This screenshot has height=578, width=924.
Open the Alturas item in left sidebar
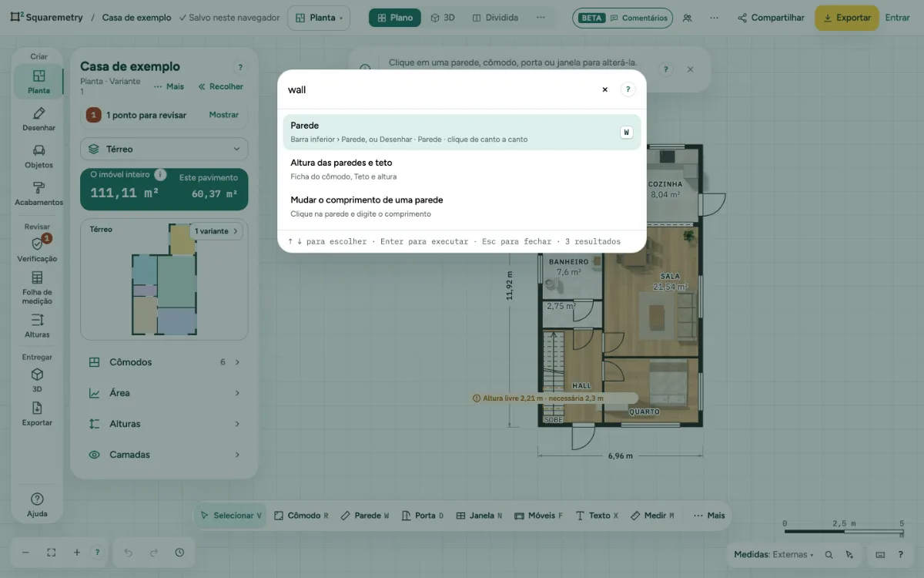coord(38,325)
